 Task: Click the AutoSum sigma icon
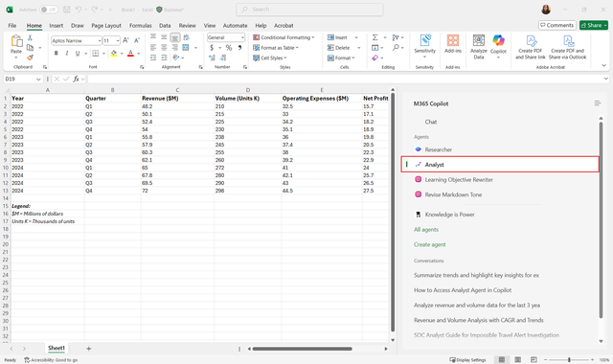point(375,37)
